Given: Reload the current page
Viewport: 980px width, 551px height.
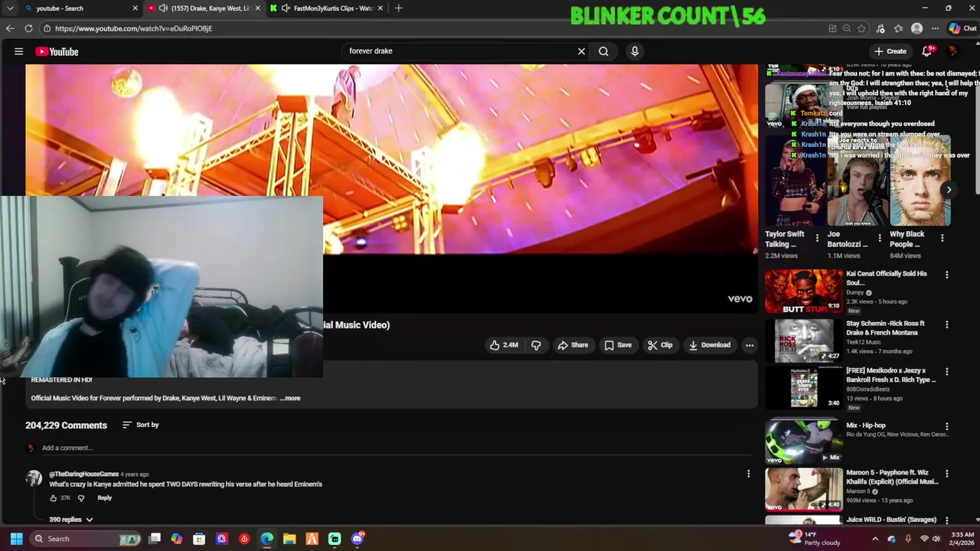Looking at the screenshot, I should (x=28, y=28).
